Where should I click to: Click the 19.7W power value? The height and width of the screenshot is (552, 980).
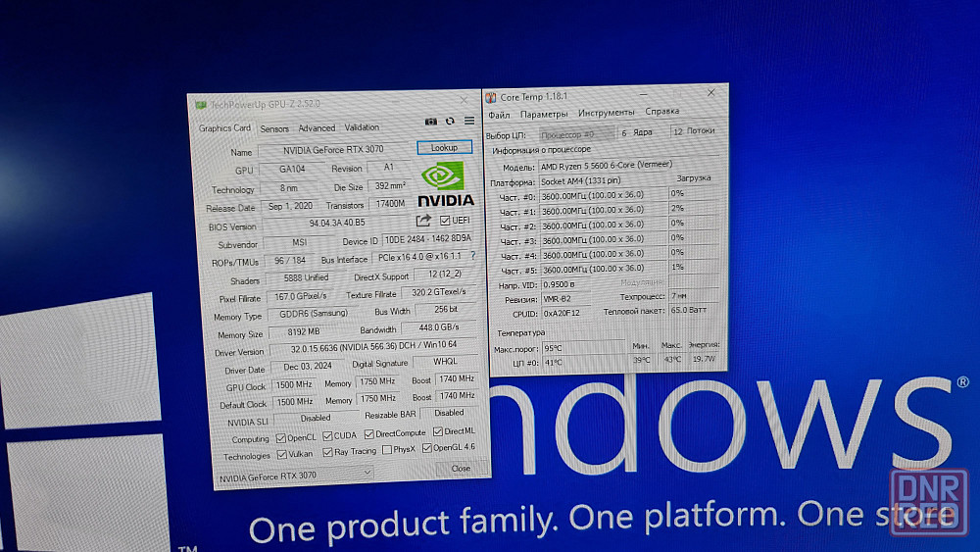[x=704, y=359]
